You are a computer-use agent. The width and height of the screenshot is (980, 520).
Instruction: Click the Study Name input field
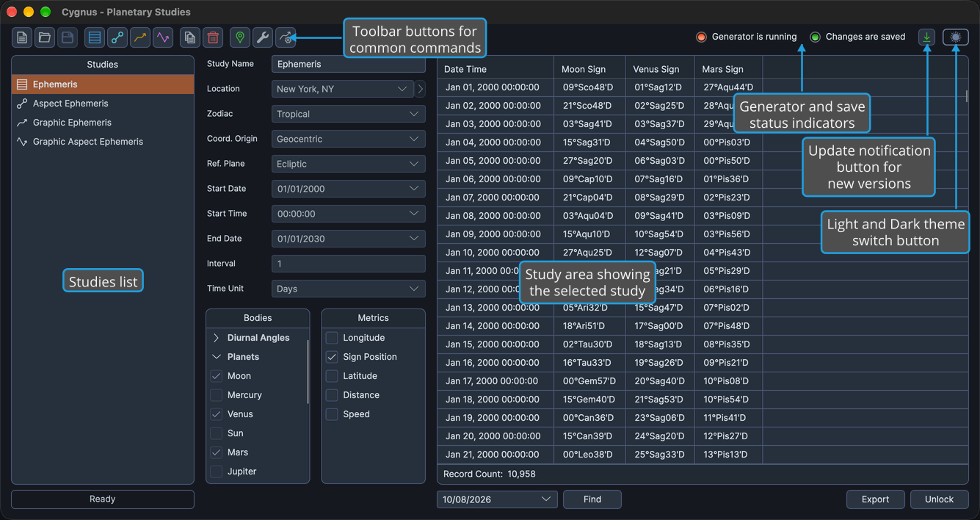tap(349, 64)
